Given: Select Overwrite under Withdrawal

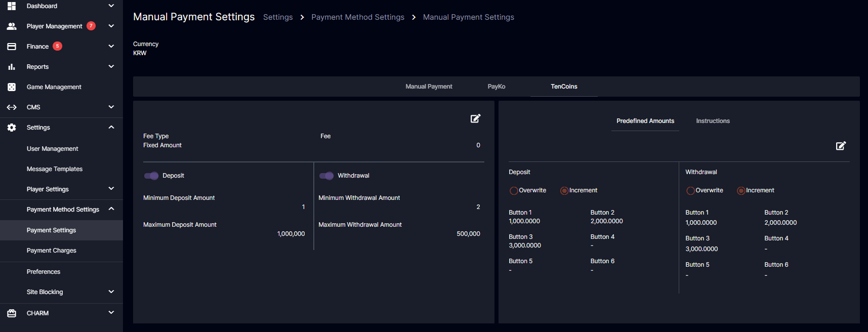Looking at the screenshot, I should coord(690,191).
